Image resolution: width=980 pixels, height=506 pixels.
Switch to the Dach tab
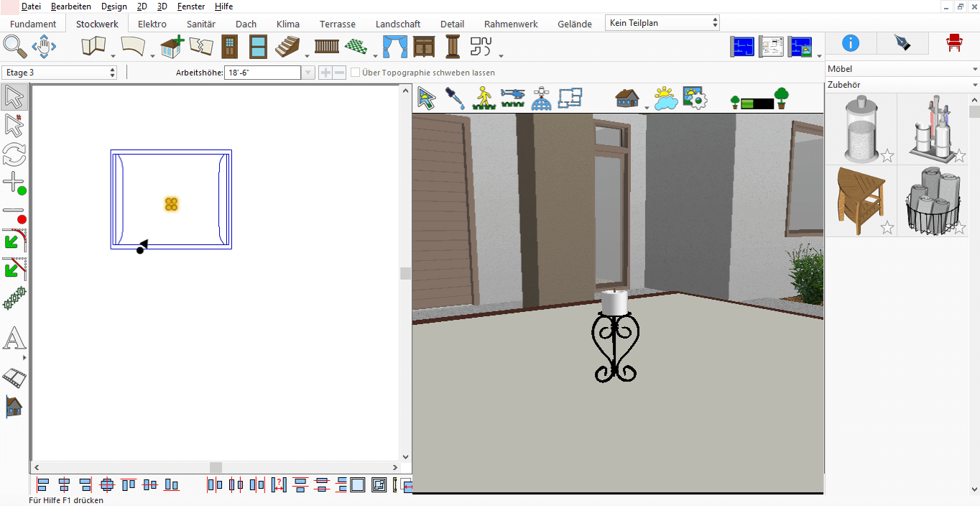(246, 24)
